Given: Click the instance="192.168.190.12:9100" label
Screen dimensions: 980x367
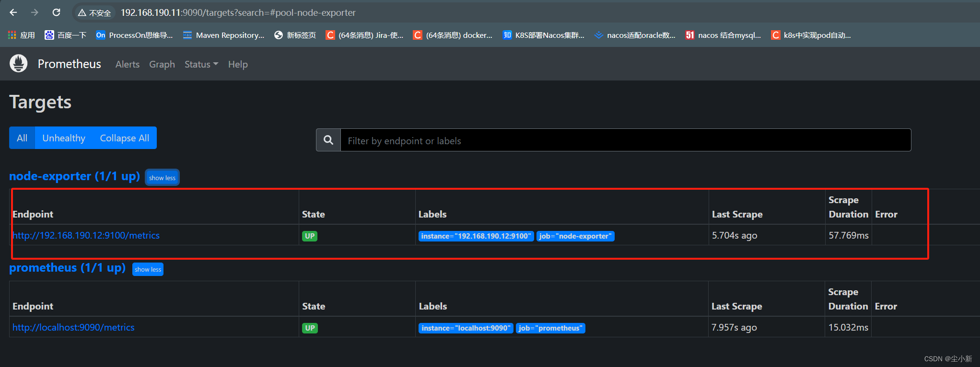Looking at the screenshot, I should (476, 236).
